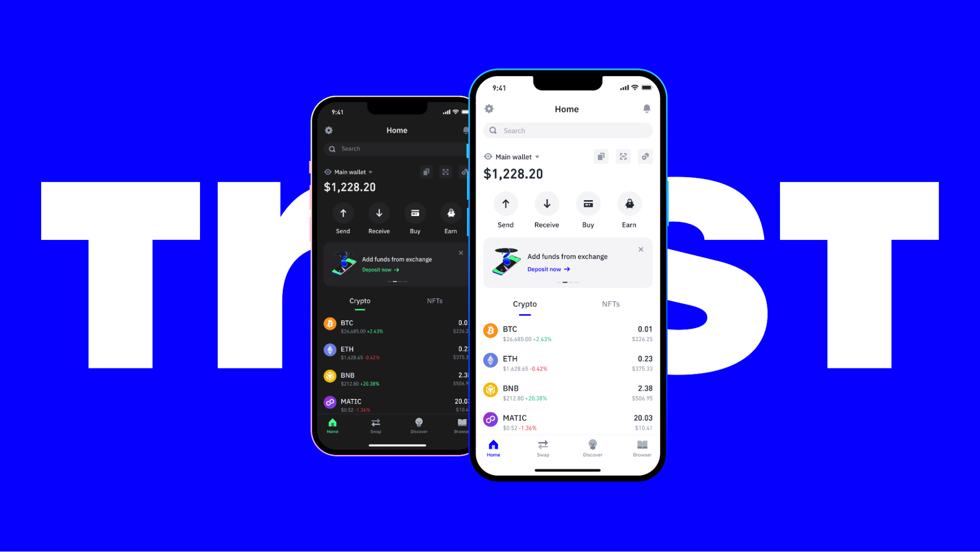Tap the copy address icon

click(601, 157)
